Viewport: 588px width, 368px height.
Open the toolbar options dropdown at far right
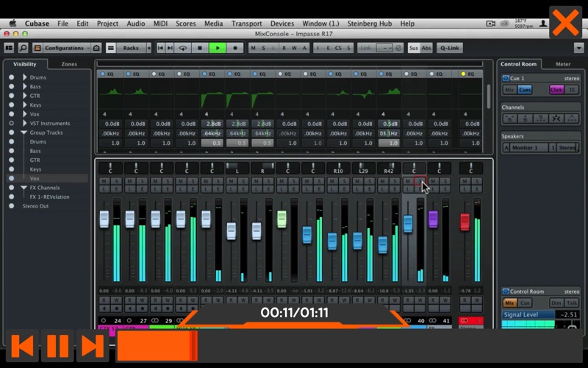click(x=578, y=48)
